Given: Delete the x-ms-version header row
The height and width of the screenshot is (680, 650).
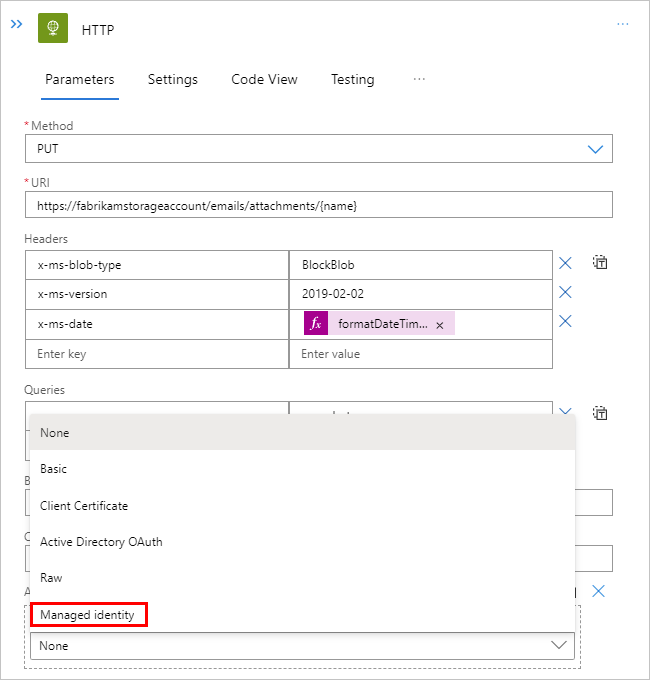Looking at the screenshot, I should 565,292.
